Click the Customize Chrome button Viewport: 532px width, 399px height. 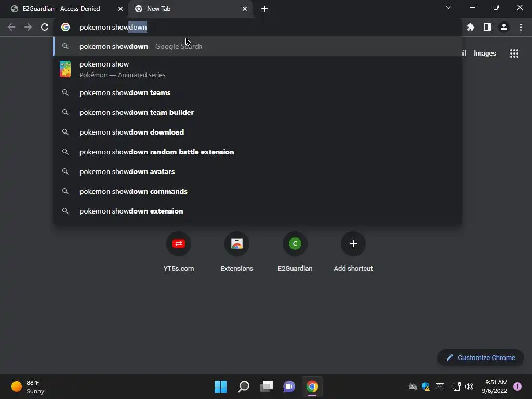tap(481, 357)
